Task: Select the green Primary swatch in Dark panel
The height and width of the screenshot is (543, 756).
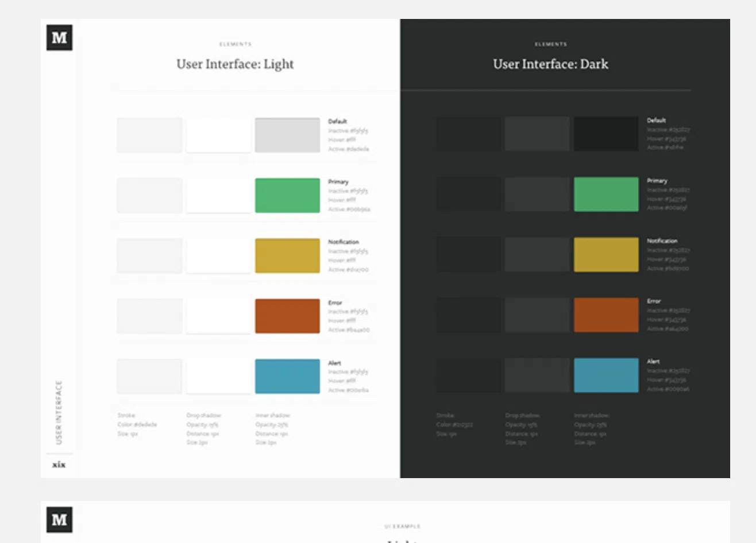Action: click(606, 195)
